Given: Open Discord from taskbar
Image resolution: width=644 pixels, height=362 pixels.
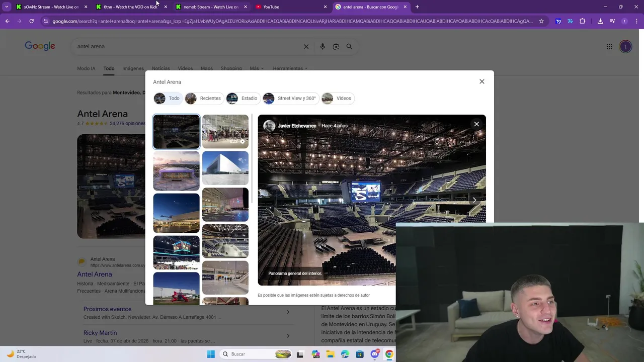Looking at the screenshot, I should click(x=374, y=354).
